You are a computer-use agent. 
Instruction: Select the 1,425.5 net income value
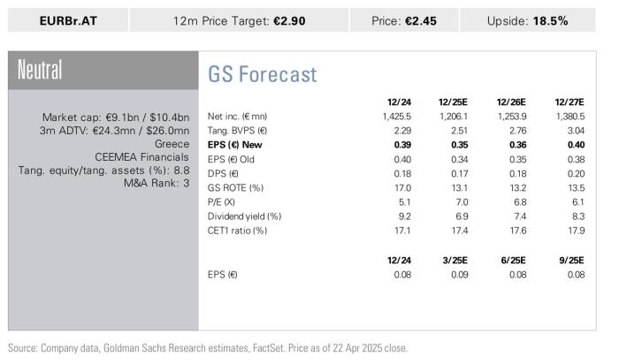[x=397, y=117]
